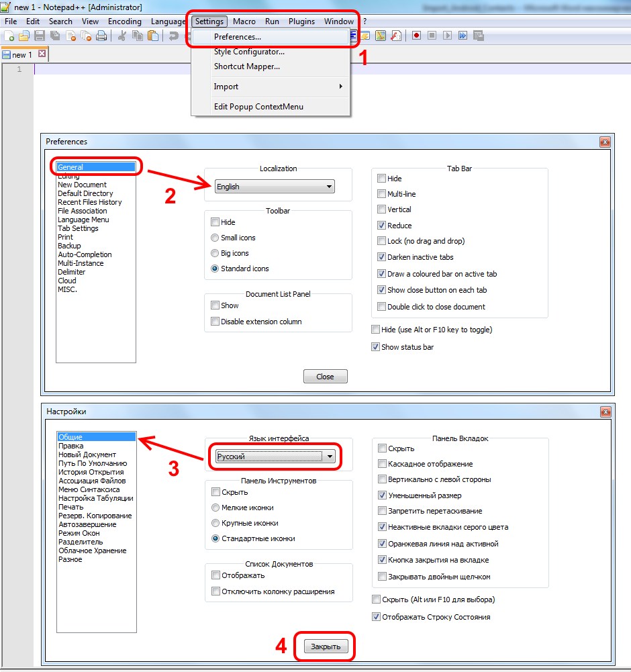The height and width of the screenshot is (672, 631).
Task: Select Мелкие иконки radio button
Action: [215, 508]
